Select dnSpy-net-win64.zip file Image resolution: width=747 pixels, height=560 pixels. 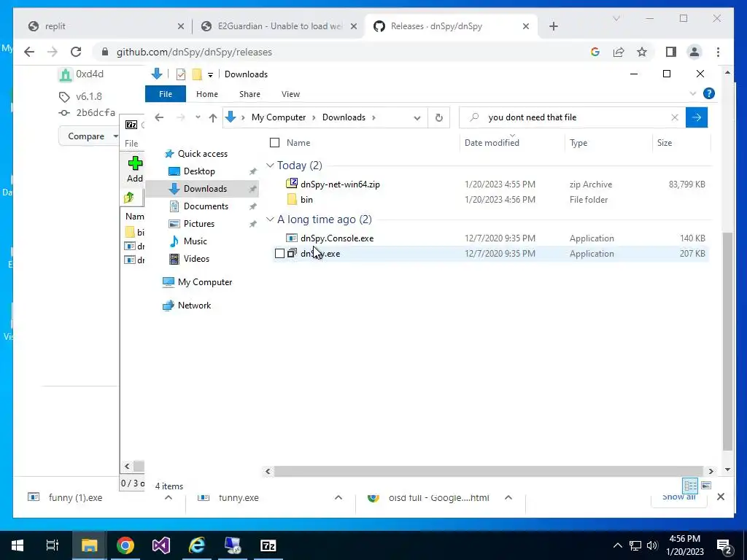(x=340, y=184)
